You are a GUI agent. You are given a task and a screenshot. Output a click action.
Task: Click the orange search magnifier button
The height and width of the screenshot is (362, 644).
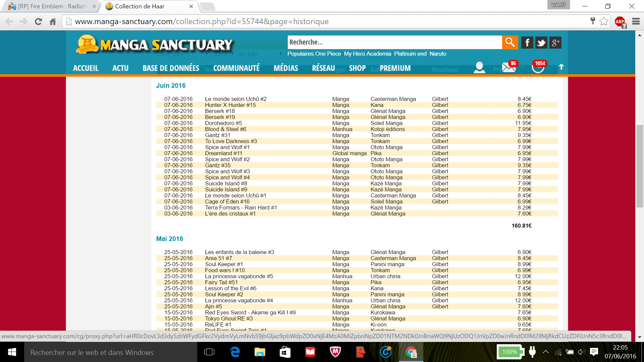click(510, 42)
